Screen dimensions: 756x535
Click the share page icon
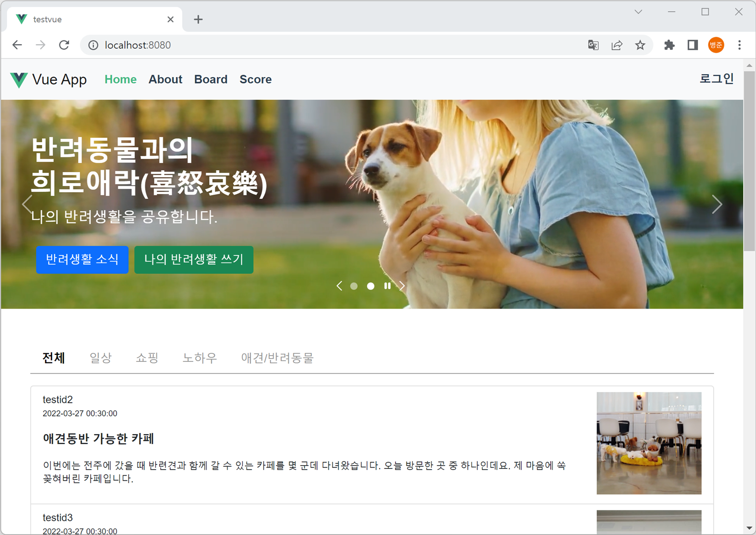click(617, 45)
